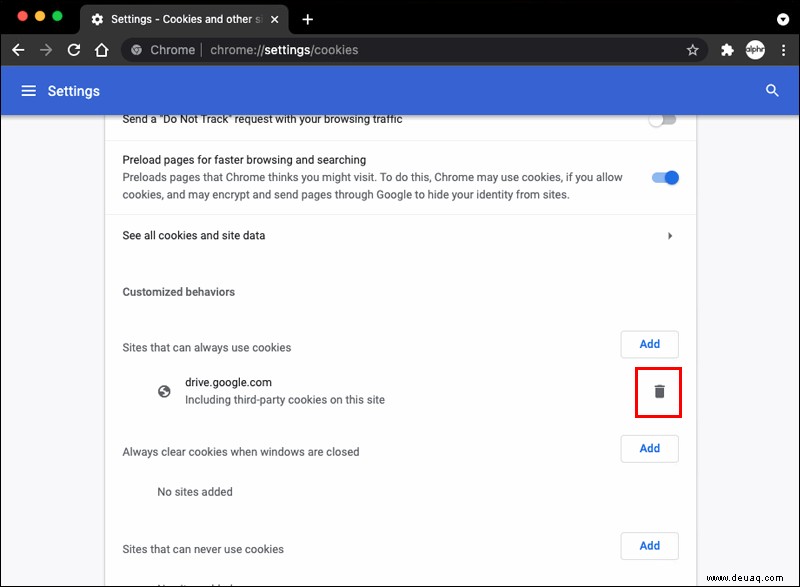Select the Settings - Cookies tab

(184, 19)
